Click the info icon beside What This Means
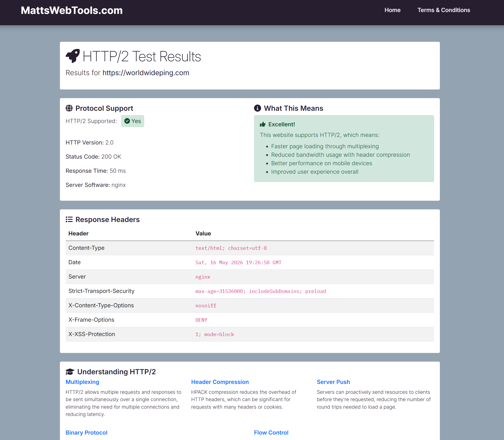The height and width of the screenshot is (440, 504). (x=257, y=108)
